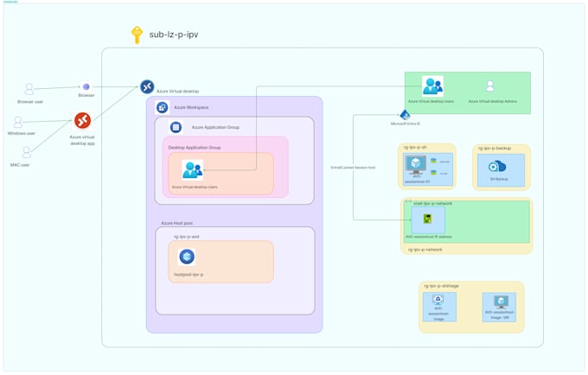Select the green network interface card icon
This screenshot has width=588, height=375.
427,219
